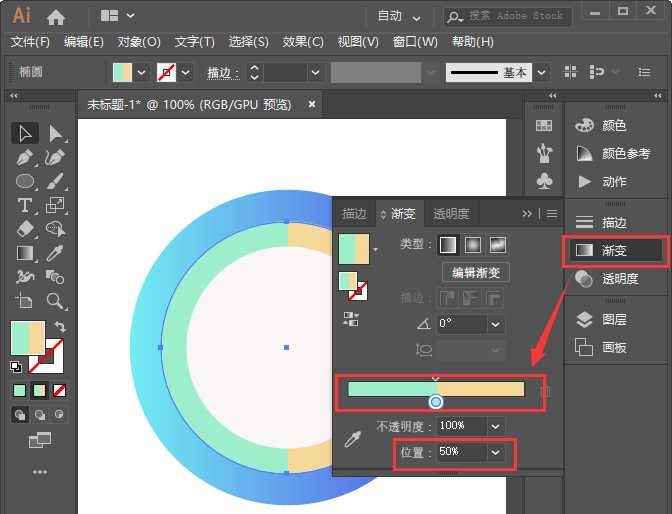
Task: Click the 编辑渐变 button
Action: (x=476, y=272)
